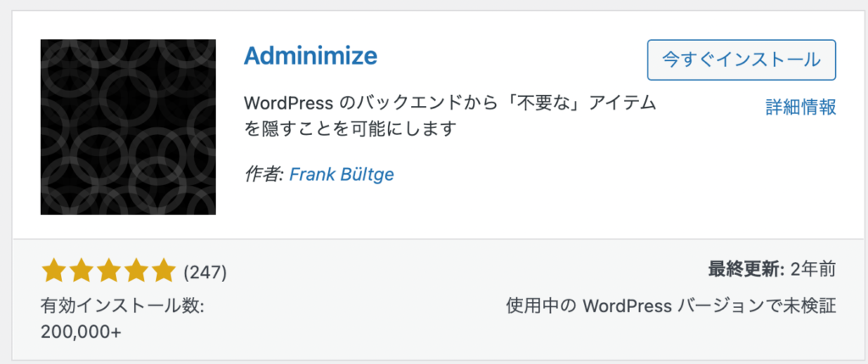Image resolution: width=868 pixels, height=364 pixels.
Task: Open the Adminimize plugin title link
Action: 310,55
